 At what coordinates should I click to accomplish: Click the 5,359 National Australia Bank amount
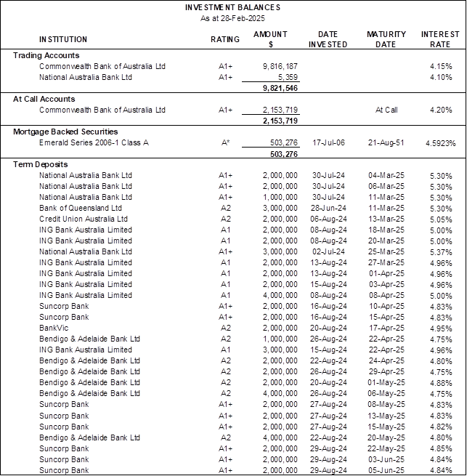click(288, 77)
